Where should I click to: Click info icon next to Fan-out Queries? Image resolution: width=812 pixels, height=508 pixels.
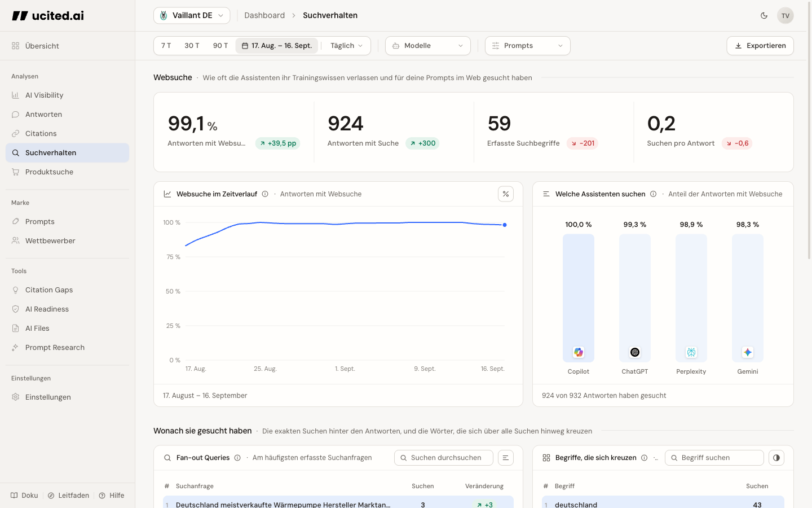[x=237, y=458]
